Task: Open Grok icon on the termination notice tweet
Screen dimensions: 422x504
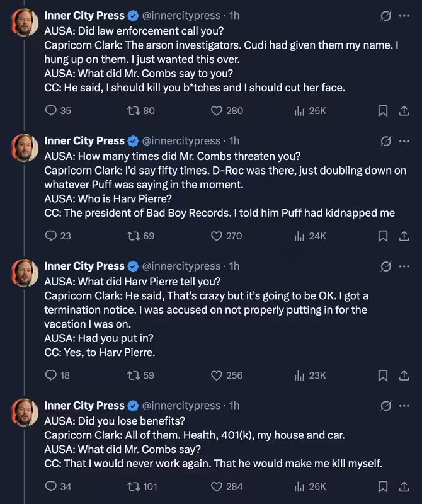Action: [x=385, y=266]
